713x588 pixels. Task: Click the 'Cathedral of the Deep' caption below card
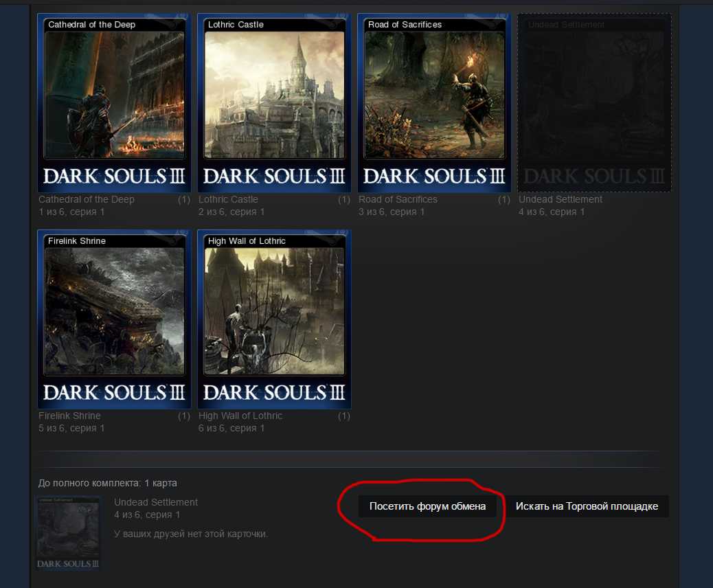(87, 199)
